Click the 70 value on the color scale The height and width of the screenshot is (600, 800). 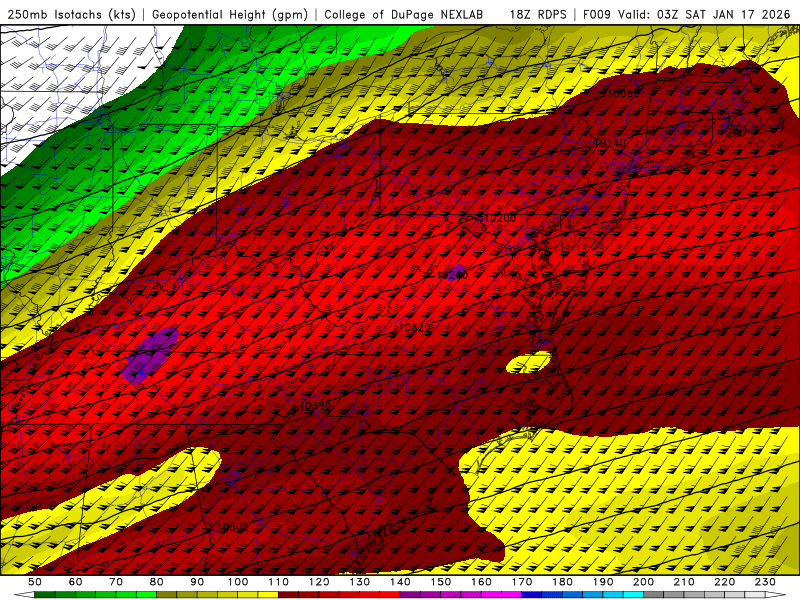pos(116,582)
